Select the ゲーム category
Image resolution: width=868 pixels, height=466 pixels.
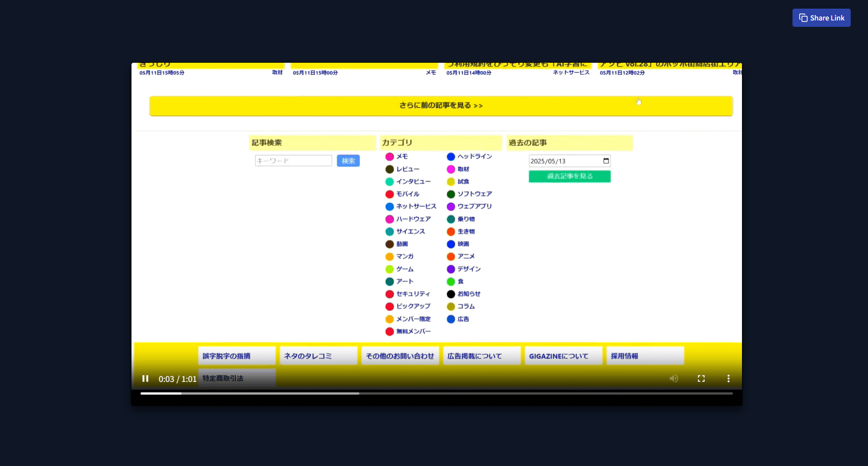coord(399,269)
